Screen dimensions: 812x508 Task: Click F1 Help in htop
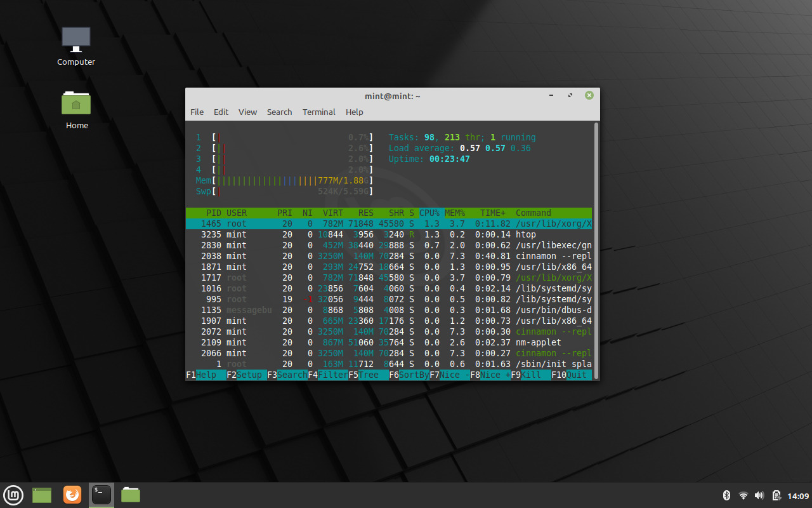(x=206, y=375)
